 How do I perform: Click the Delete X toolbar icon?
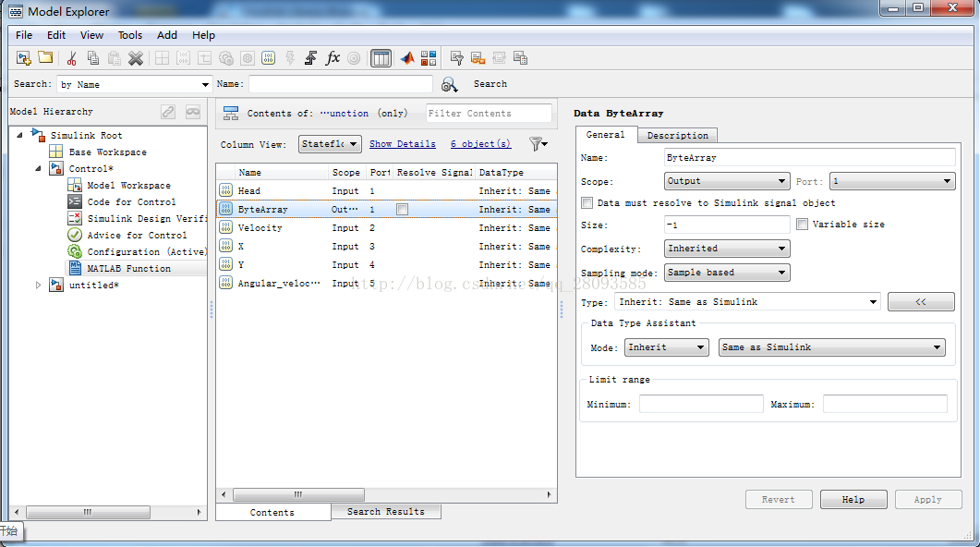coord(136,58)
